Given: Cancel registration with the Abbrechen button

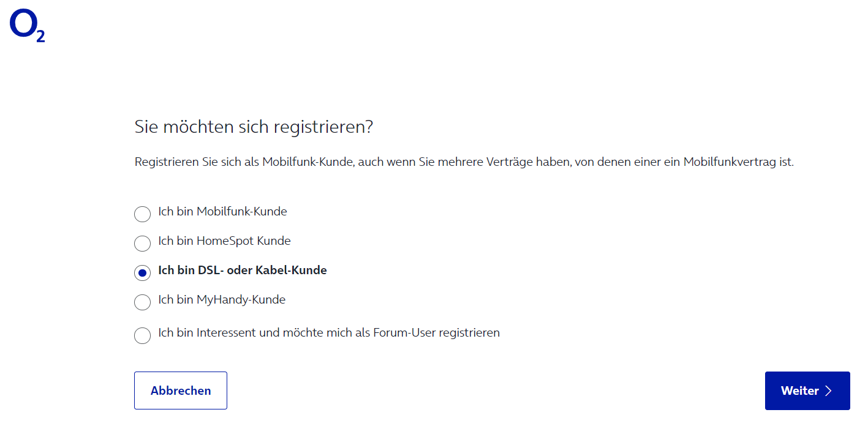Looking at the screenshot, I should 181,390.
